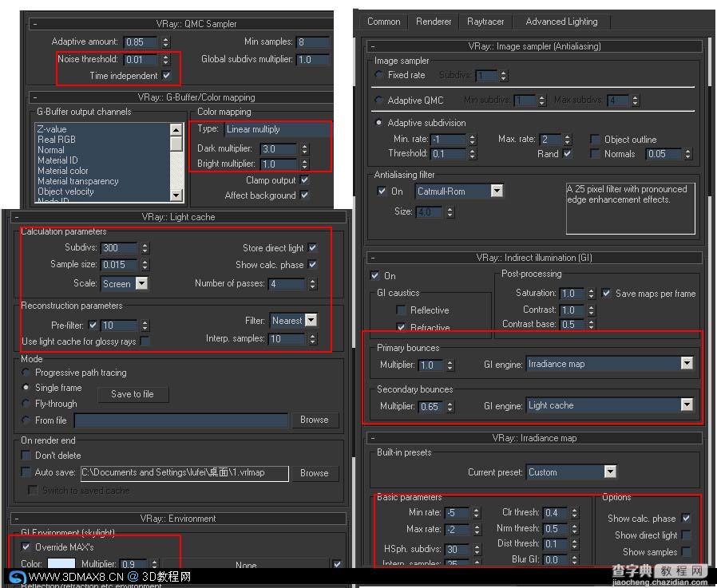Open Secondary bounces GI engine dropdown
This screenshot has height=588, width=717.
(687, 404)
